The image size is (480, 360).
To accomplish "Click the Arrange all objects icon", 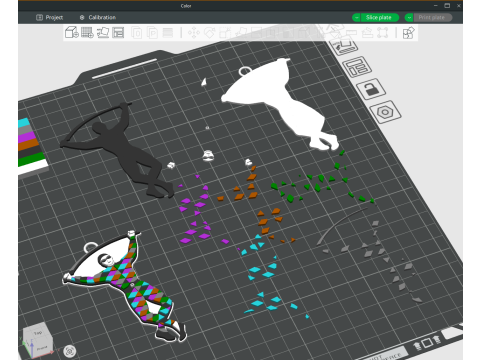I will click(x=118, y=33).
